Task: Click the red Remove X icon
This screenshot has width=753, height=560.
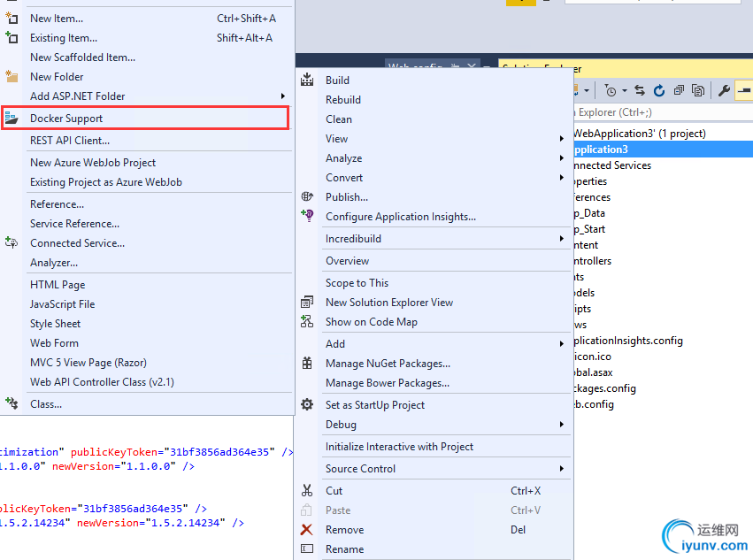Action: [x=306, y=530]
